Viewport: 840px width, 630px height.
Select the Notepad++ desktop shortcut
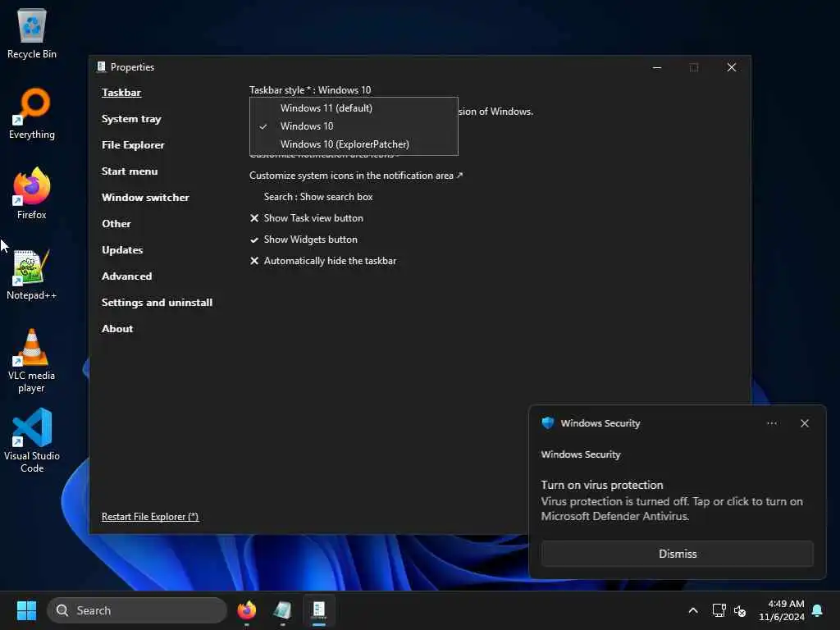(x=32, y=274)
